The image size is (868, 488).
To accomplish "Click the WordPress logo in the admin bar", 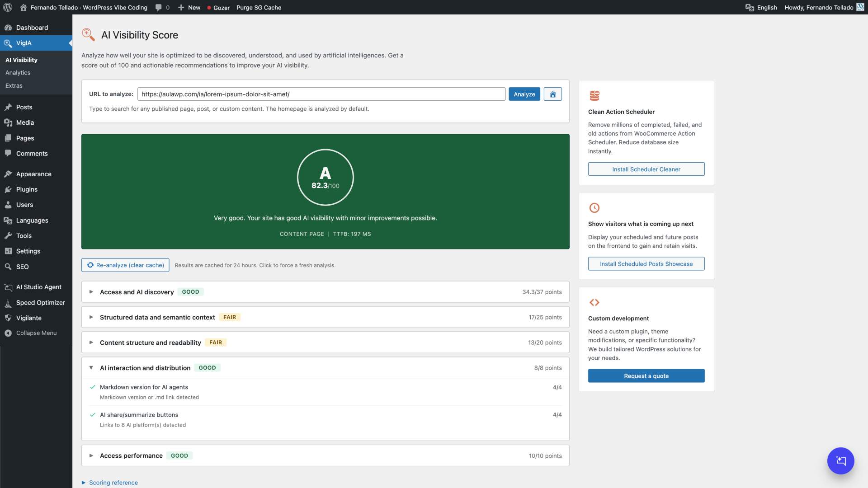I will click(7, 7).
